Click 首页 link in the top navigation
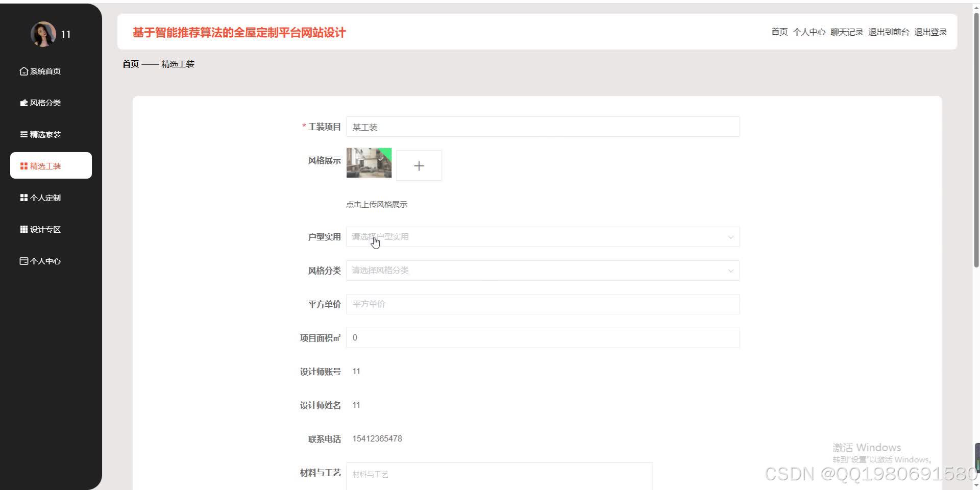The image size is (980, 490). tap(779, 32)
